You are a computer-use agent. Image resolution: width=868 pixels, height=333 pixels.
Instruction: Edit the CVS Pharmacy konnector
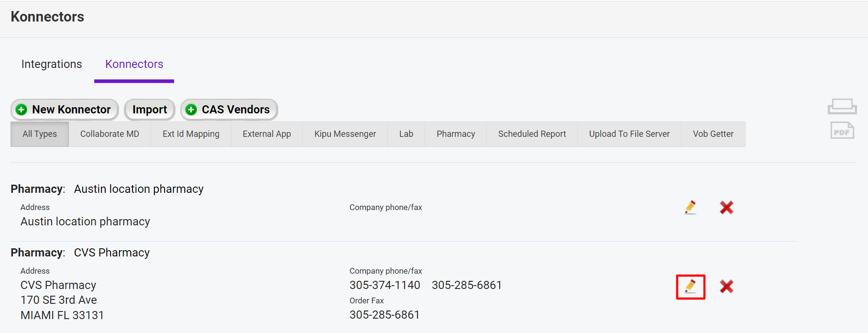pyautogui.click(x=690, y=287)
